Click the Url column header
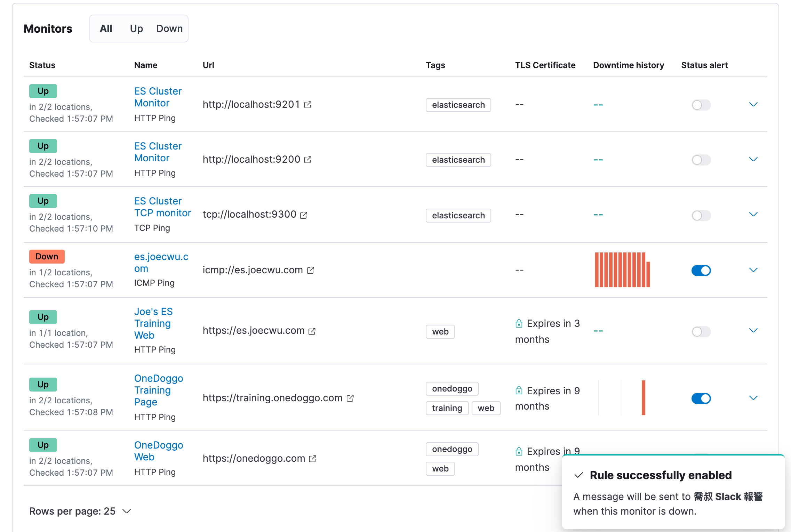This screenshot has height=532, width=791. click(x=208, y=65)
